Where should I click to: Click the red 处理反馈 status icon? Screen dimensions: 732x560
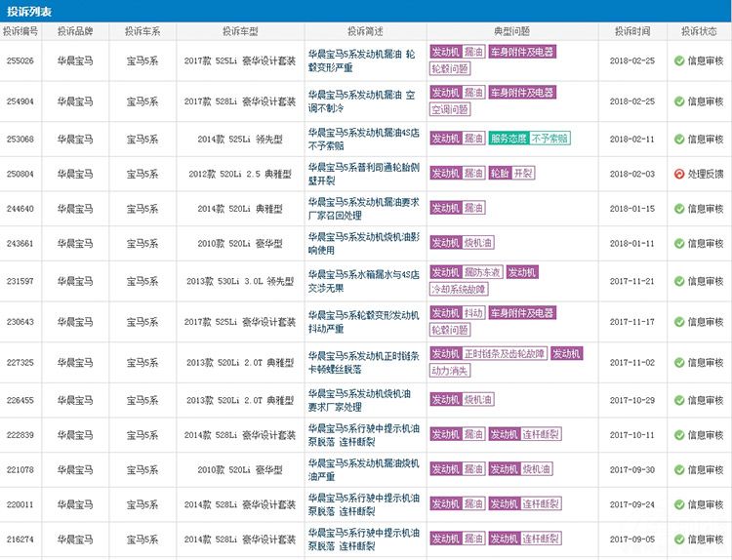[679, 174]
